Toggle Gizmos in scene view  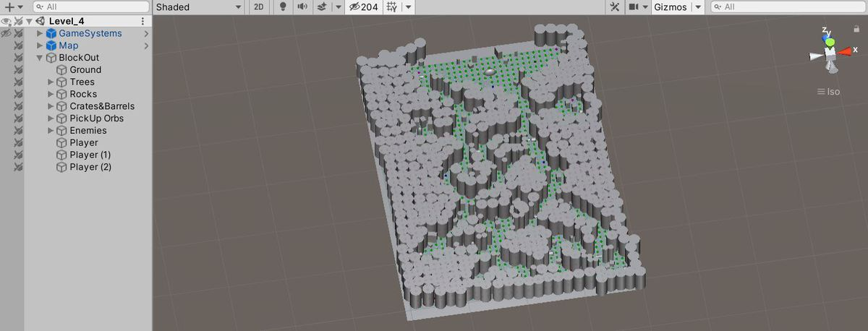[670, 7]
